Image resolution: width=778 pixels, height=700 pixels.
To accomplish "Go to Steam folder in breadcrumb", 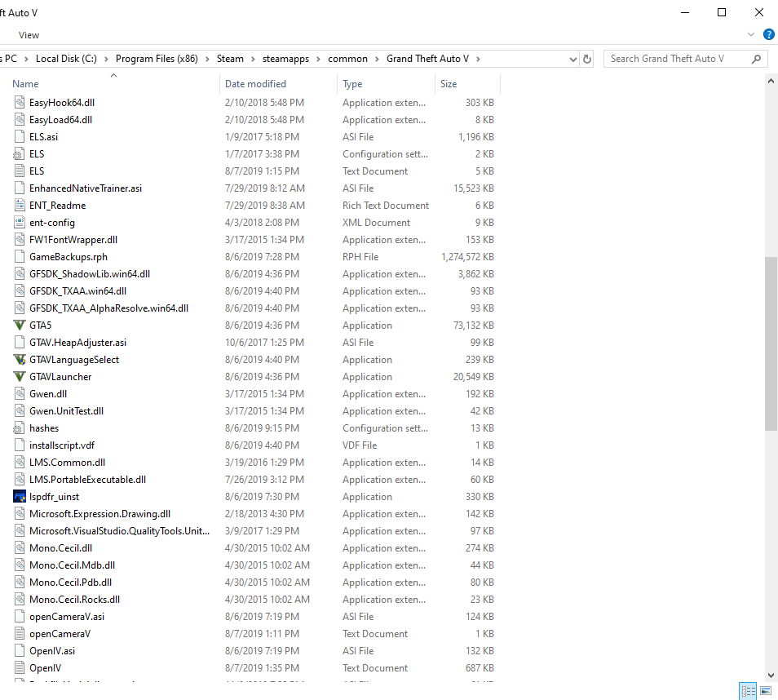I will click(230, 59).
